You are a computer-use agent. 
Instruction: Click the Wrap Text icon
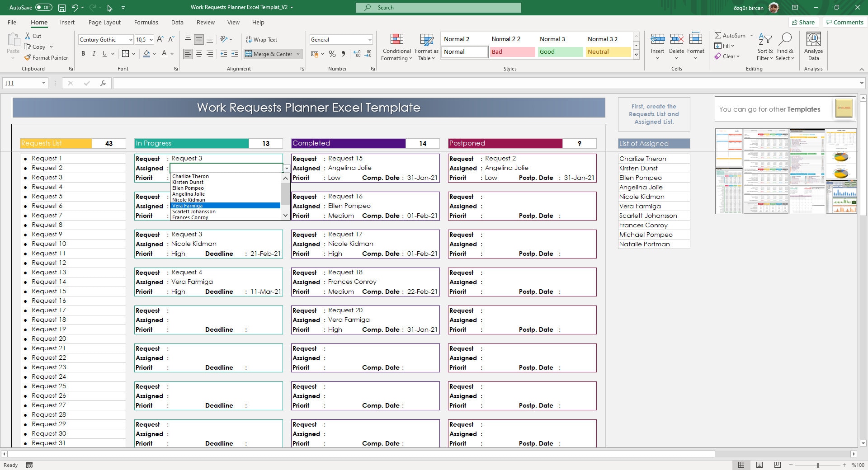pos(262,39)
